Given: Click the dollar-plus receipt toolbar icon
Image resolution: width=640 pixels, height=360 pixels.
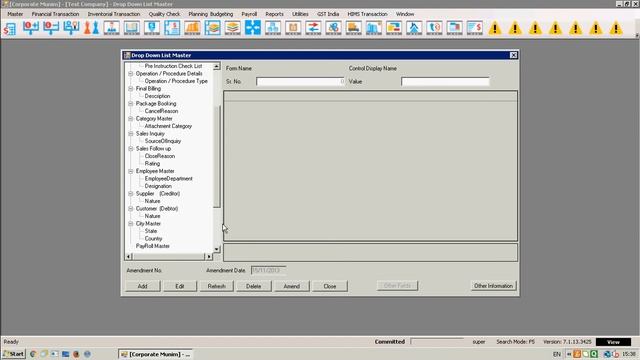Looking at the screenshot, I should [x=31, y=28].
